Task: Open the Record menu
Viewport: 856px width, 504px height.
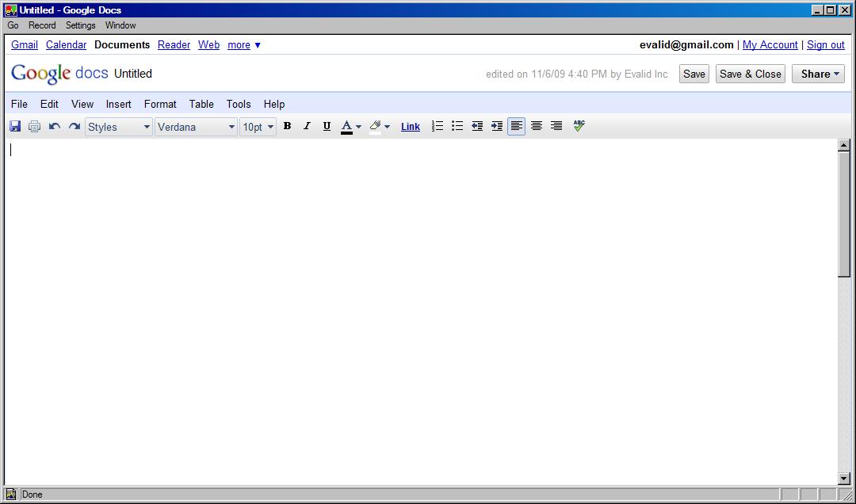Action: pyautogui.click(x=42, y=25)
